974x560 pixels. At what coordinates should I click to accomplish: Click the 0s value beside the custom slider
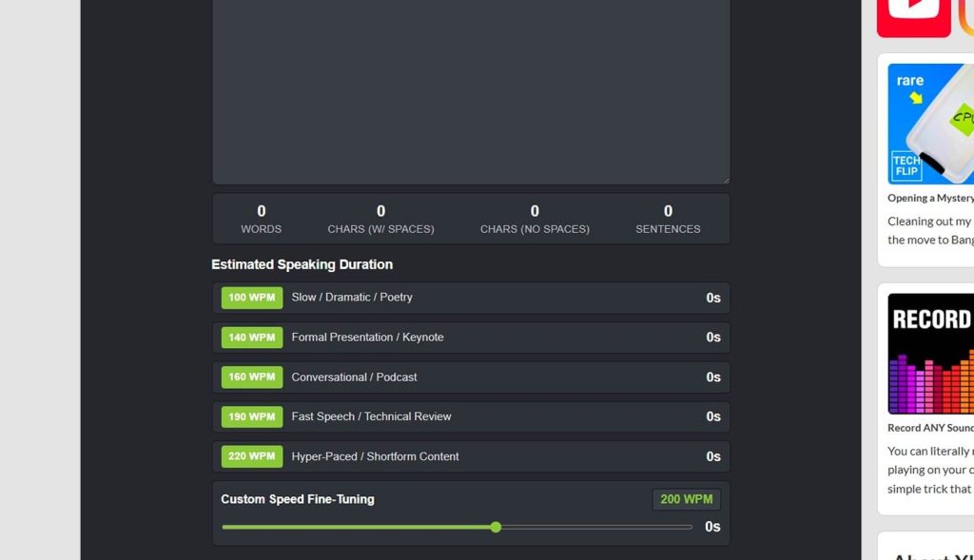point(712,527)
